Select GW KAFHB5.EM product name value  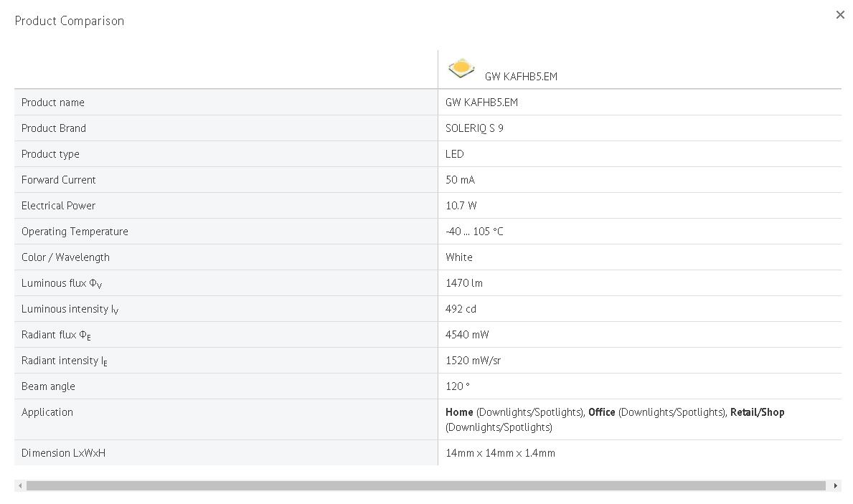pyautogui.click(x=481, y=103)
